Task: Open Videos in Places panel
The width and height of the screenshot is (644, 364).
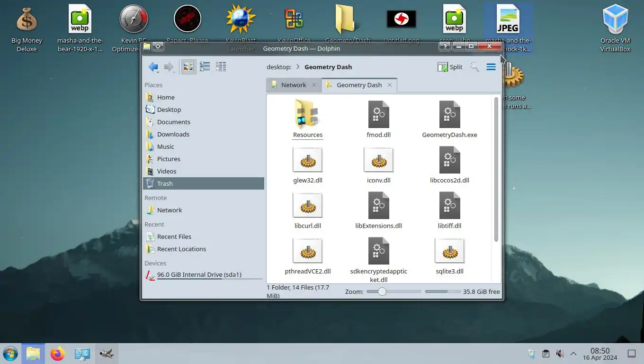Action: coord(204,171)
